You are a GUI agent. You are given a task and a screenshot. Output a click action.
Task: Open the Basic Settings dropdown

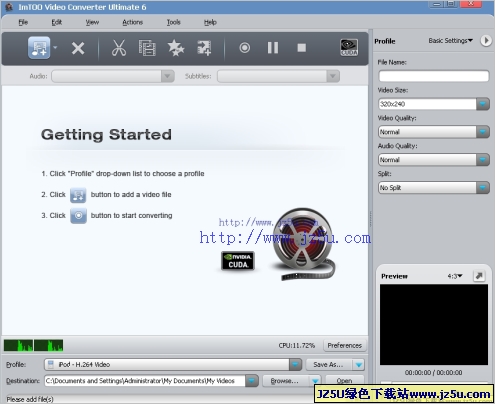[451, 41]
